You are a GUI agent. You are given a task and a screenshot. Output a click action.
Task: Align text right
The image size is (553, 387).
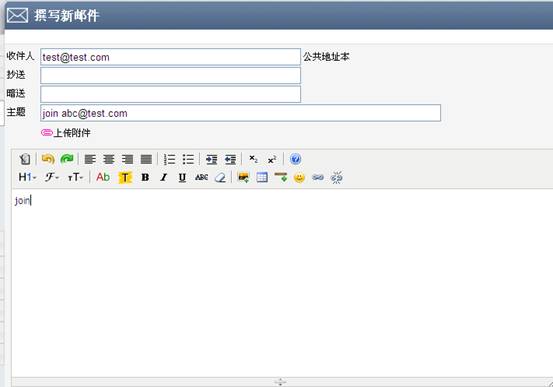127,159
